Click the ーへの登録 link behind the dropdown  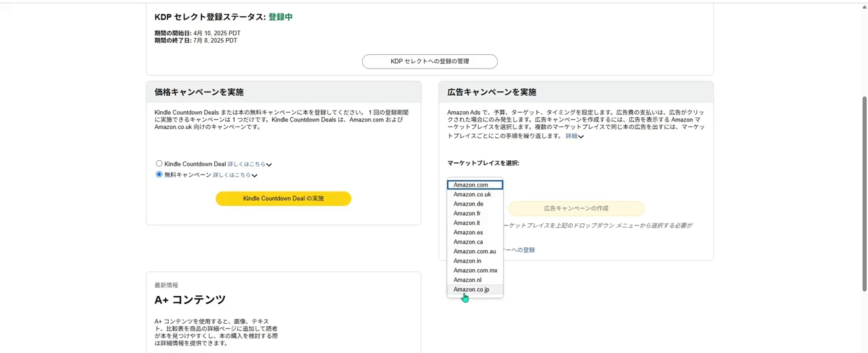[x=519, y=250]
